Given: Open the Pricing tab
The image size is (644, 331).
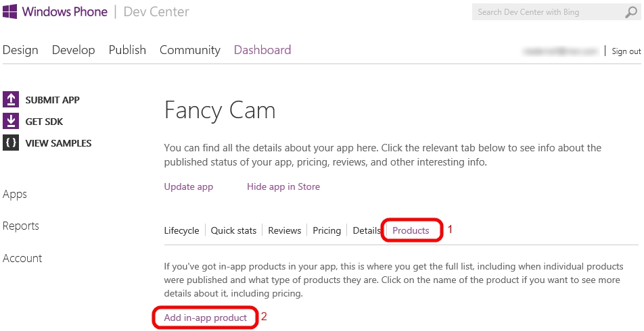Looking at the screenshot, I should (x=327, y=230).
